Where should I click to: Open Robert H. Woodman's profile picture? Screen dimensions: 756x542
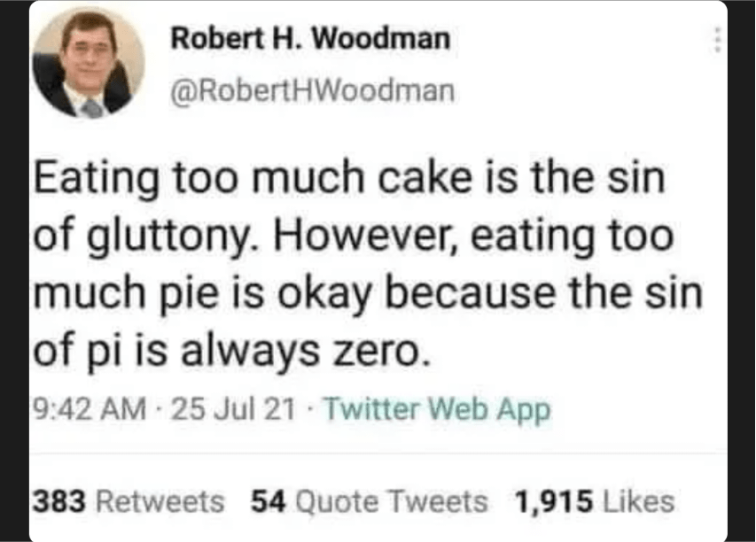point(88,64)
